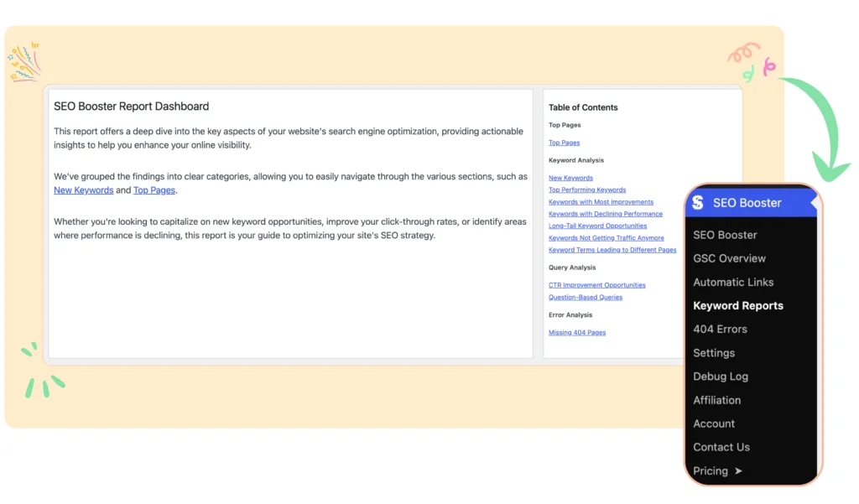The image size is (859, 504).
Task: Click the Error Analysis section label
Action: pyautogui.click(x=570, y=315)
